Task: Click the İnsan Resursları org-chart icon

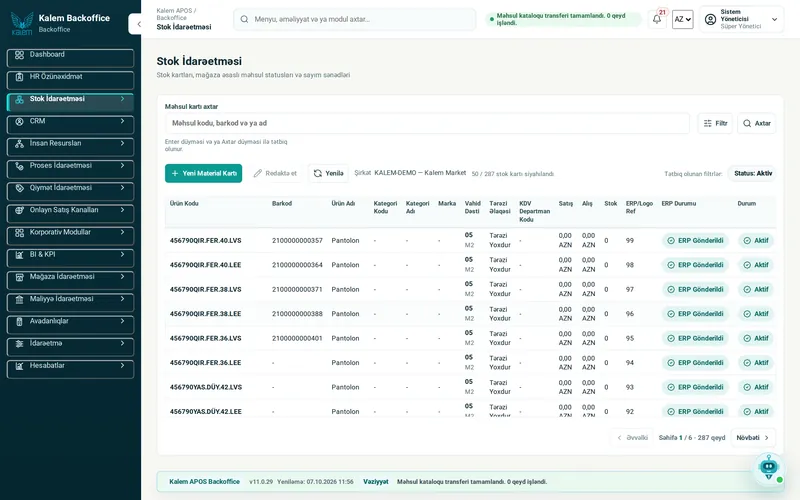Action: click(19, 144)
